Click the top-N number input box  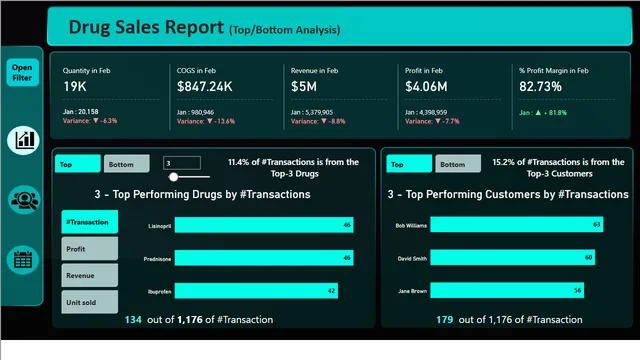pyautogui.click(x=182, y=163)
